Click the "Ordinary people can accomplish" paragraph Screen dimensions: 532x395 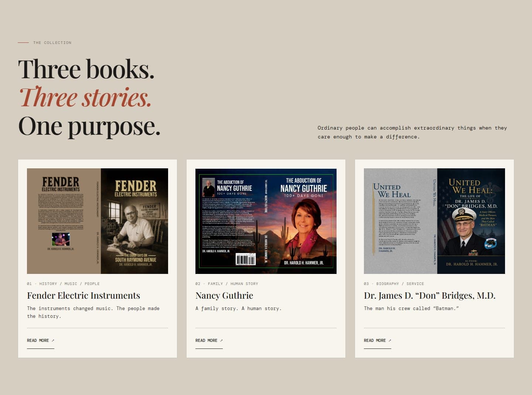pyautogui.click(x=412, y=132)
